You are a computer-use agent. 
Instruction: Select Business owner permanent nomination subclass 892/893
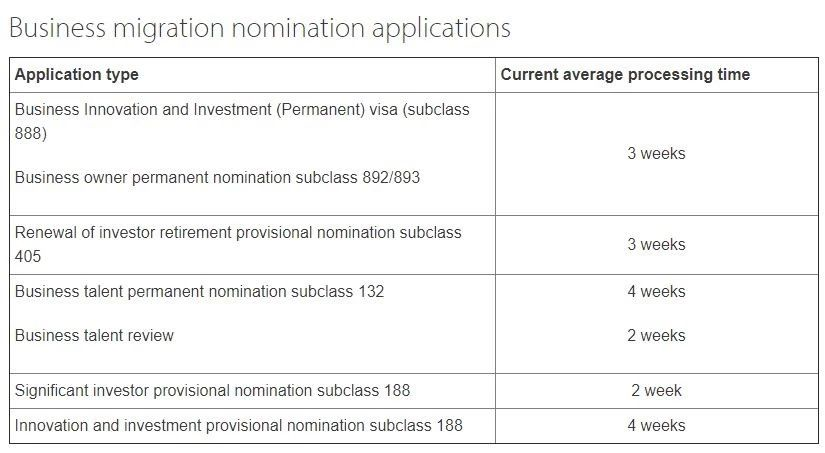pos(217,178)
